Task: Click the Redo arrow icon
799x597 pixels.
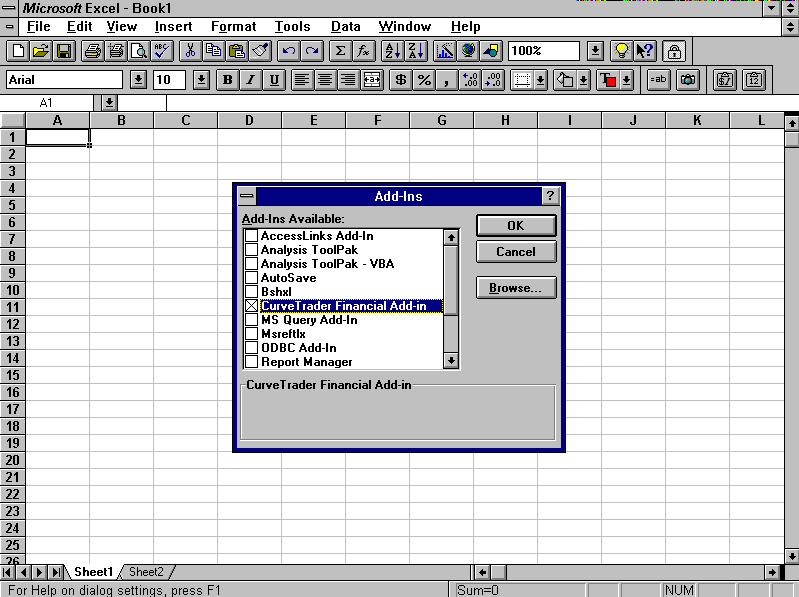Action: coord(311,51)
